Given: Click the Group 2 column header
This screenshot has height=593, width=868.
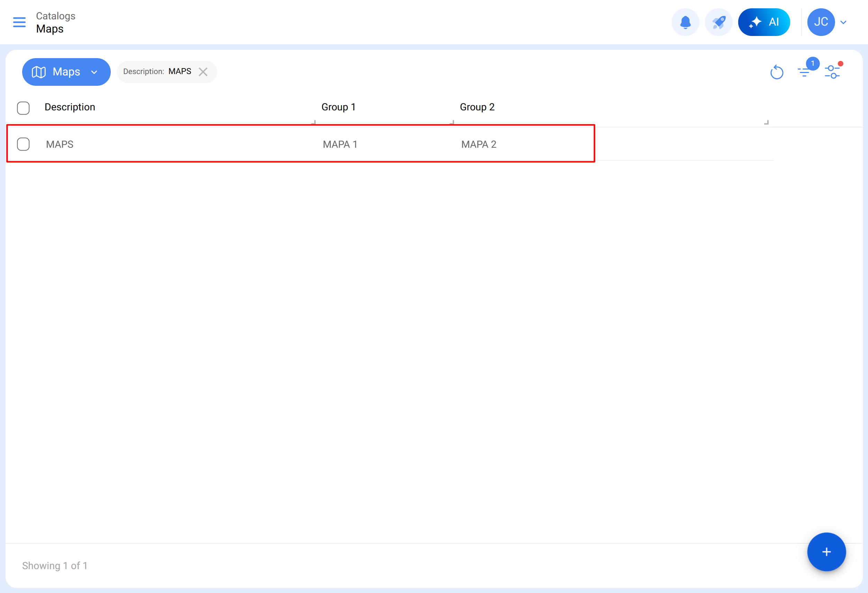Looking at the screenshot, I should (x=477, y=107).
